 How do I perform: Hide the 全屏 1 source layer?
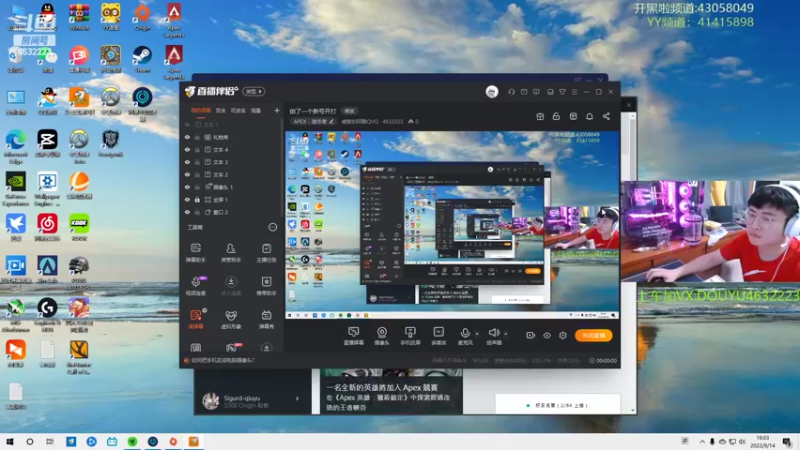[187, 199]
